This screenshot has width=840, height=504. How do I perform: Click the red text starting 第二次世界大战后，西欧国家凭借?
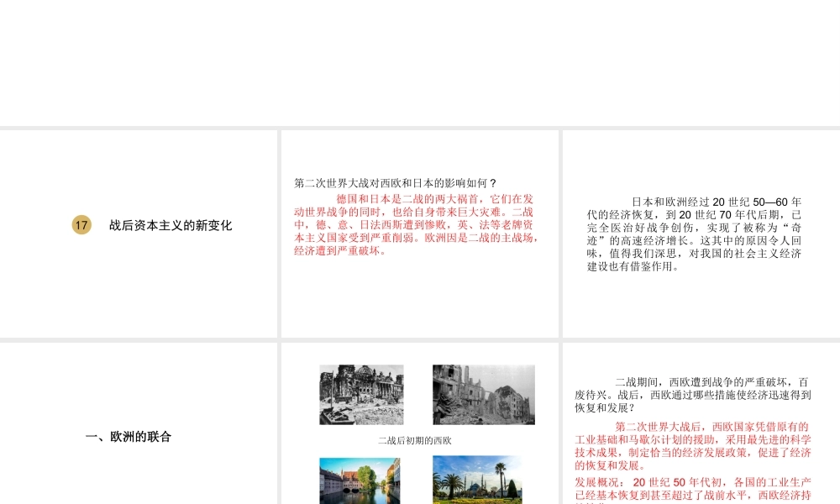[693, 446]
